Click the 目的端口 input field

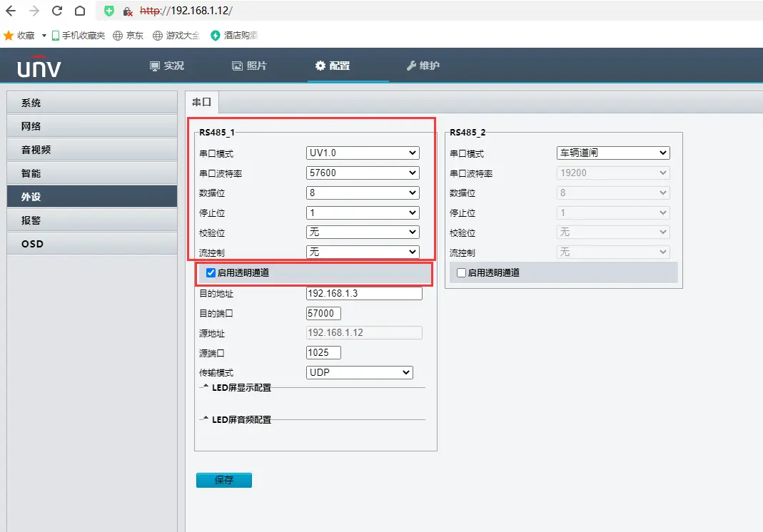[323, 313]
